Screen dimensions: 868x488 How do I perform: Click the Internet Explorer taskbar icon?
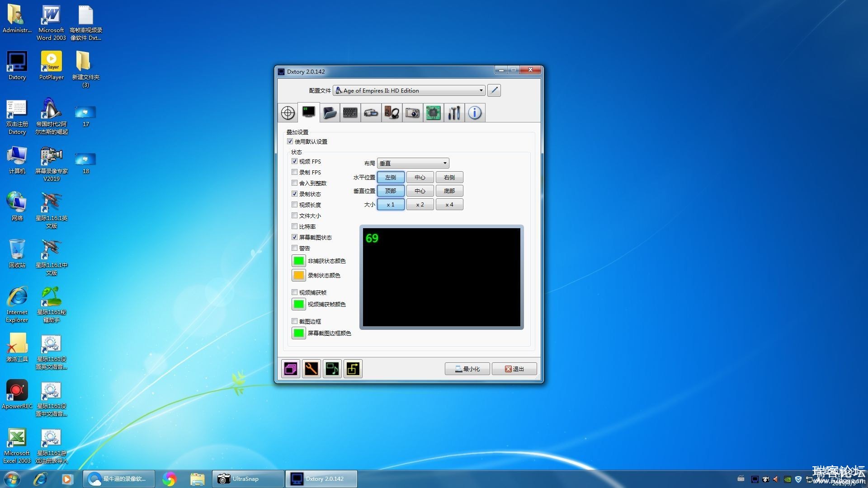pos(40,479)
